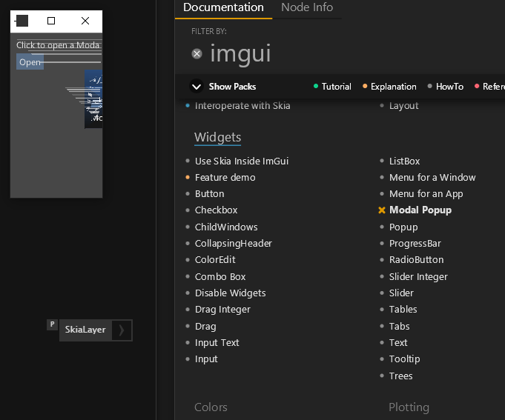Click the Open button in preview window
The width and height of the screenshot is (505, 420).
point(30,61)
